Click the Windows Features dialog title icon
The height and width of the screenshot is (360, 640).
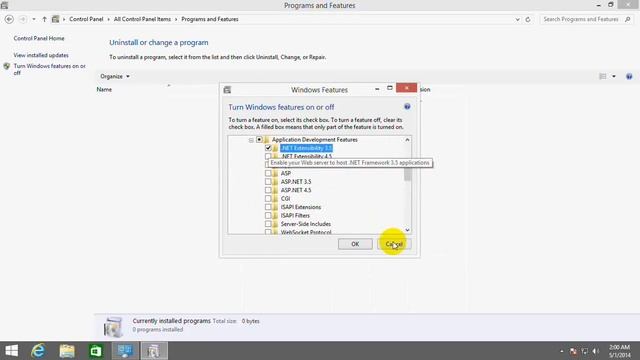(227, 90)
